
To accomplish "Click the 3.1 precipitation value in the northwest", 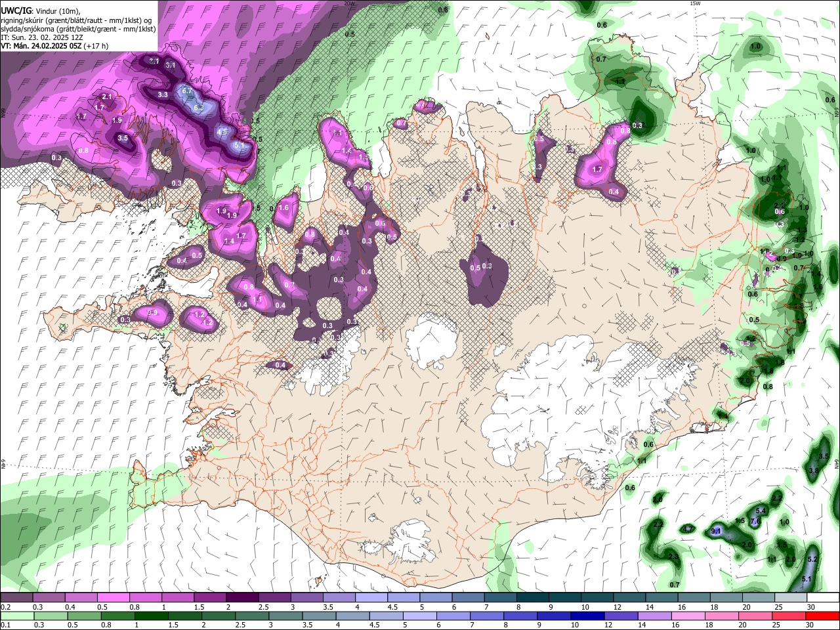I will pyautogui.click(x=170, y=66).
